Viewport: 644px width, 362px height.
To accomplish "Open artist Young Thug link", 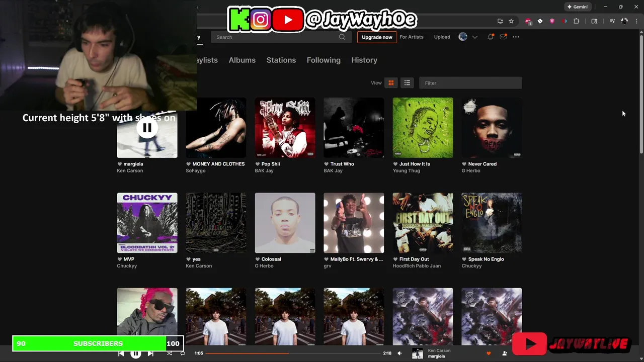I will pos(406,170).
